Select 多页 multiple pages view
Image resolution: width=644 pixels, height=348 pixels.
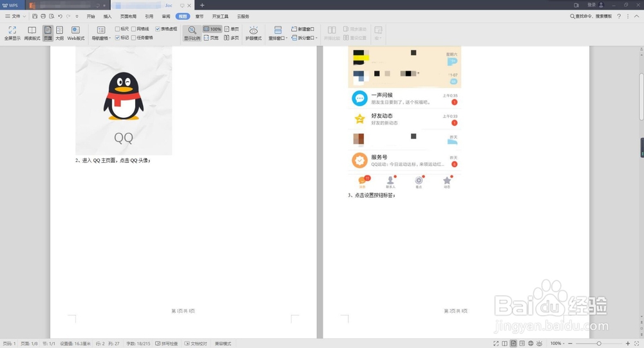(232, 37)
